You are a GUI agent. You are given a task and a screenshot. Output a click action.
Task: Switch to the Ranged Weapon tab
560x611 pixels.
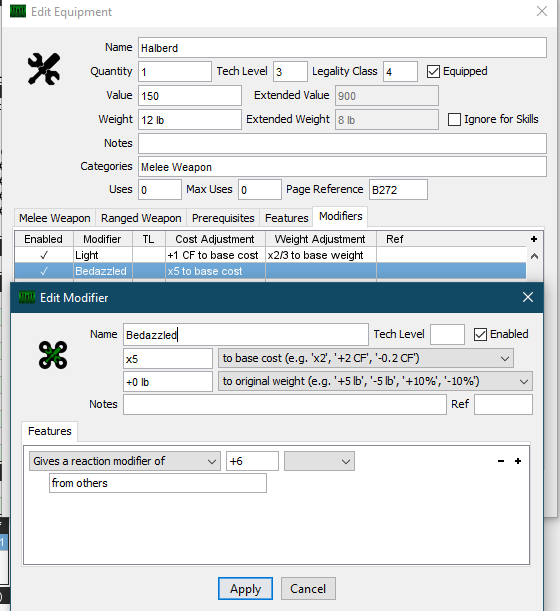pos(141,218)
